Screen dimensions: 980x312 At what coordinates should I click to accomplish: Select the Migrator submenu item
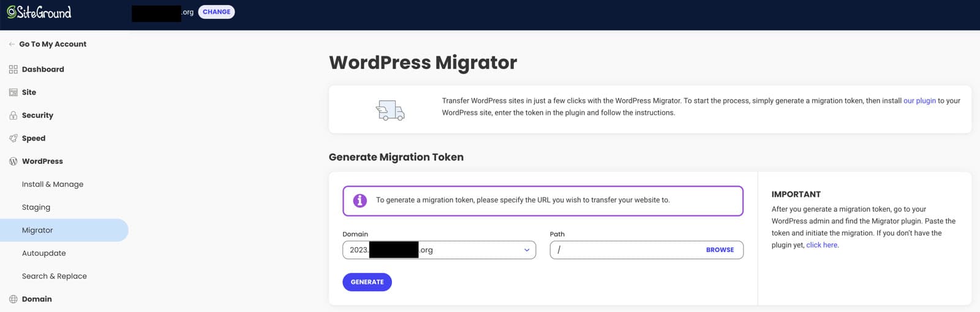point(64,230)
